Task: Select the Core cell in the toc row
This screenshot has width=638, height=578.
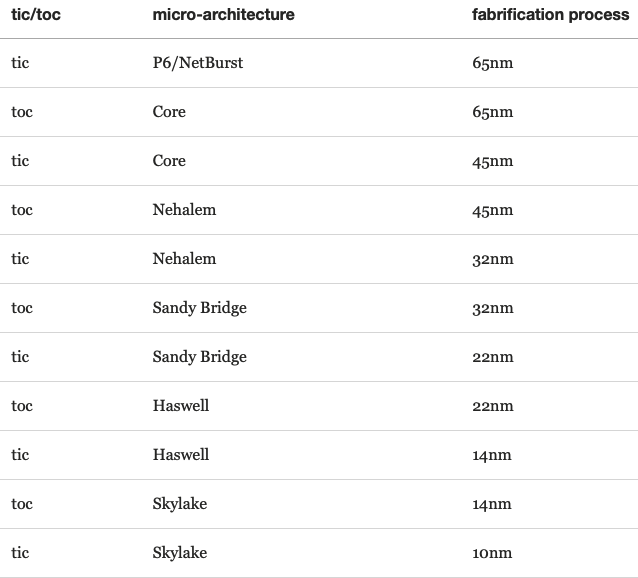Action: [169, 112]
